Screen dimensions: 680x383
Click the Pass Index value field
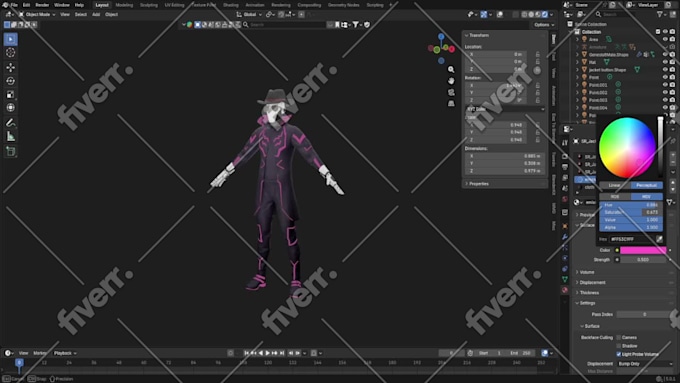tap(644, 314)
